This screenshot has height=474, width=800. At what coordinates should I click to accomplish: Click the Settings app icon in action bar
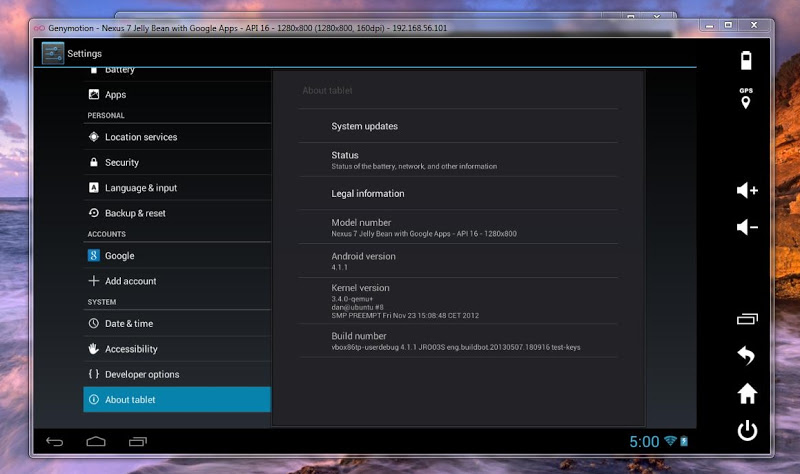tap(53, 53)
